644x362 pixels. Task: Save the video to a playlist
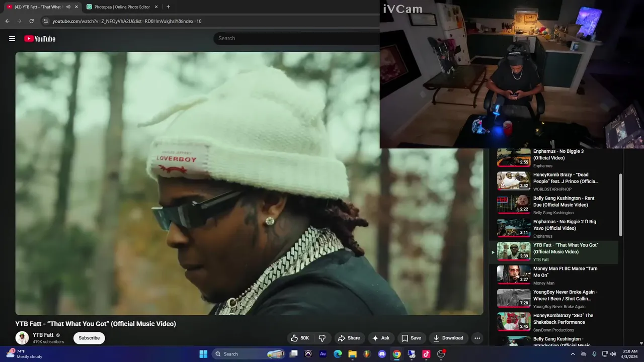[411, 338]
